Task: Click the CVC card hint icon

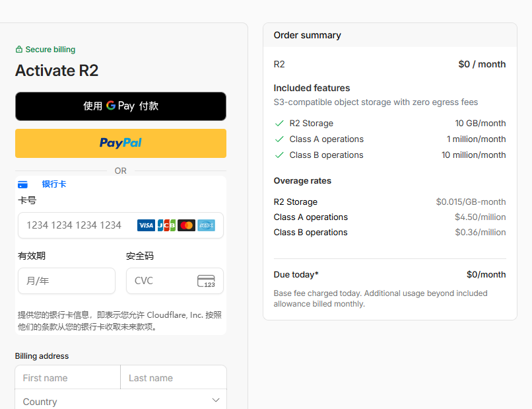Action: [x=207, y=281]
